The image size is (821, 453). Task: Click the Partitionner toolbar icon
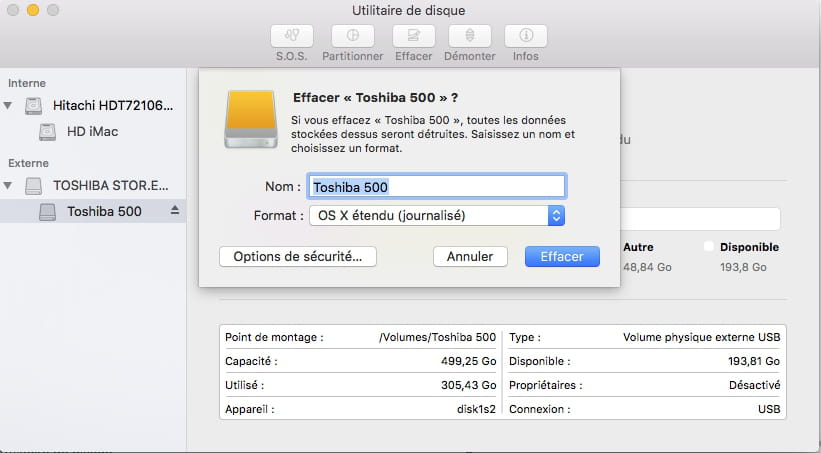pyautogui.click(x=352, y=36)
